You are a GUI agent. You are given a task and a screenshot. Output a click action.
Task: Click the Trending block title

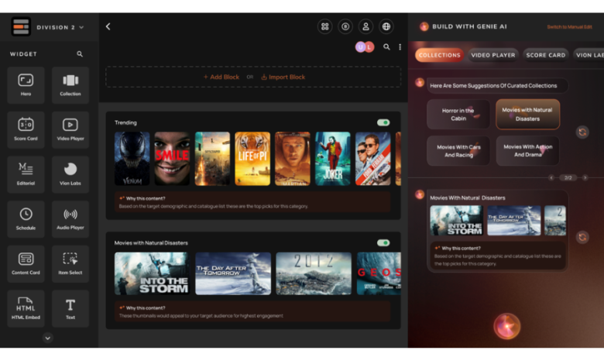coord(125,122)
